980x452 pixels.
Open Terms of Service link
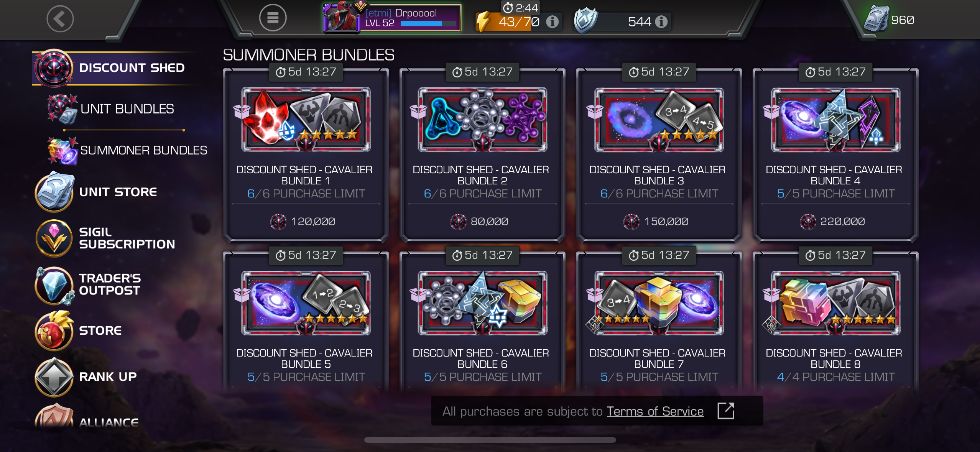tap(655, 411)
